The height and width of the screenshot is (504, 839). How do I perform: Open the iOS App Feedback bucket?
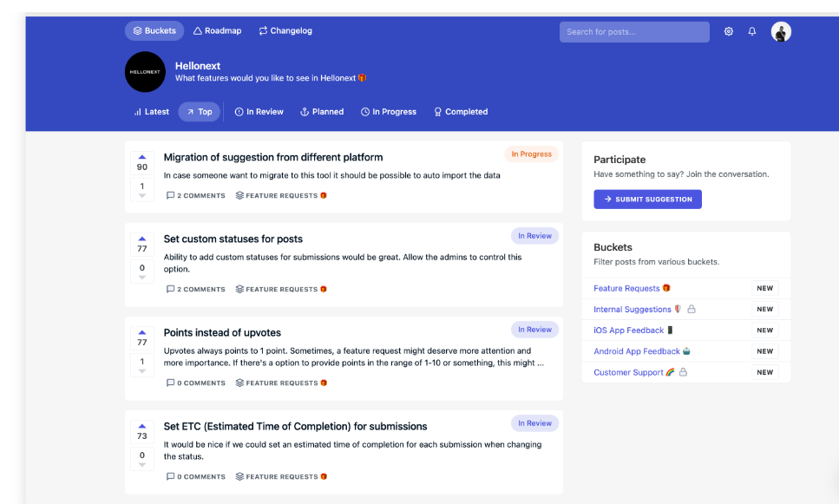click(629, 331)
